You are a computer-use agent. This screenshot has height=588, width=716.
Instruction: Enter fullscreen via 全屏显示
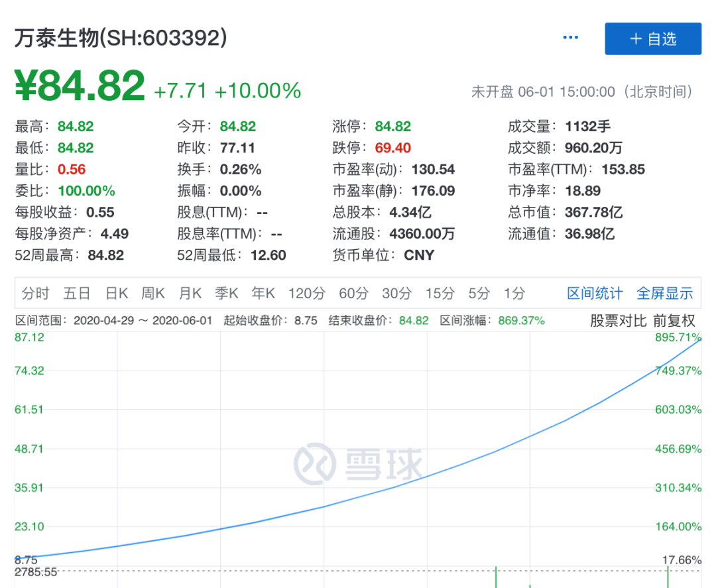point(664,293)
